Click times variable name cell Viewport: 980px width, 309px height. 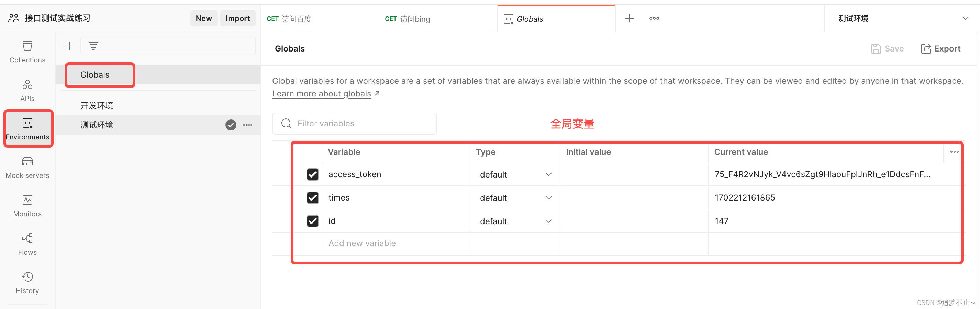[x=396, y=198]
